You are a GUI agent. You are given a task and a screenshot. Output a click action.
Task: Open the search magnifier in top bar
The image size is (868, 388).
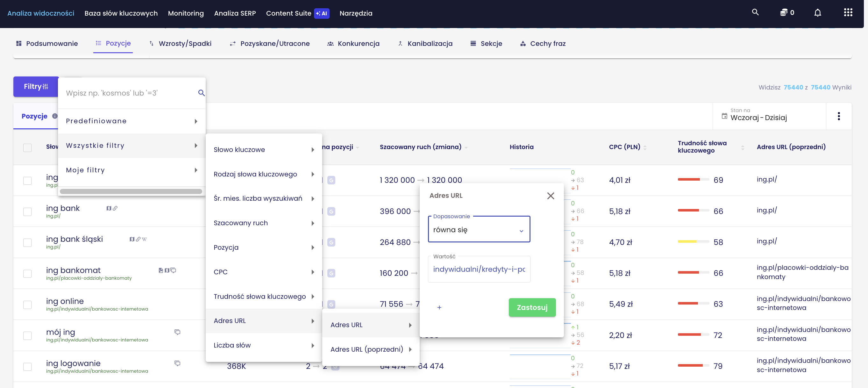coord(755,12)
